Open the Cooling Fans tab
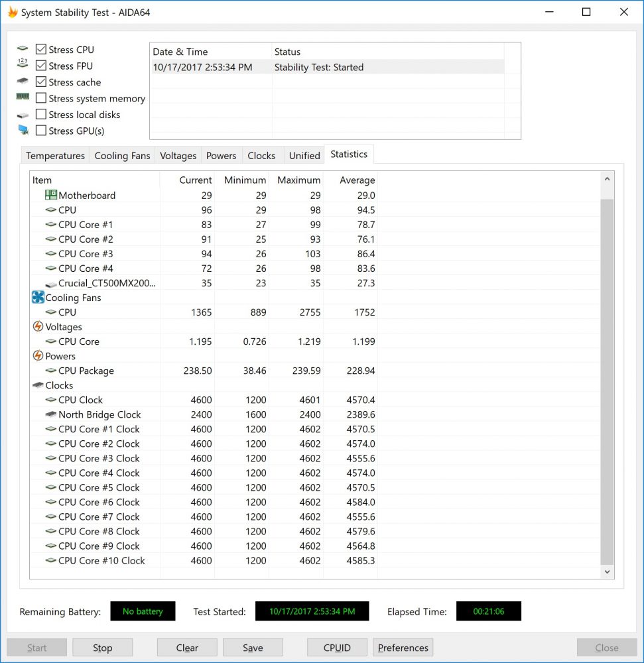Image resolution: width=644 pixels, height=663 pixels. tap(122, 156)
